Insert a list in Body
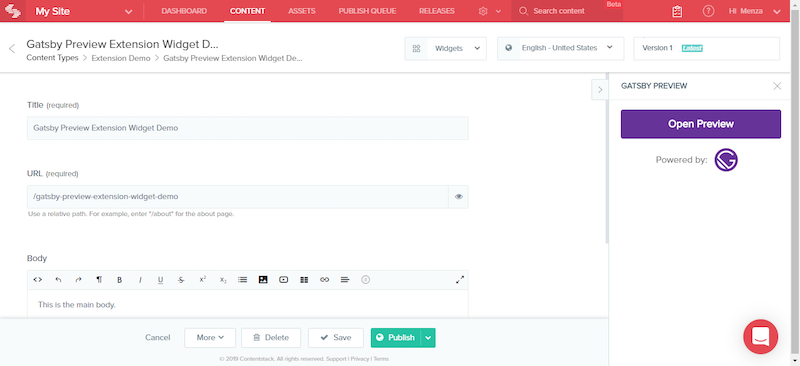Screen dimensions: 800x366 [243, 280]
